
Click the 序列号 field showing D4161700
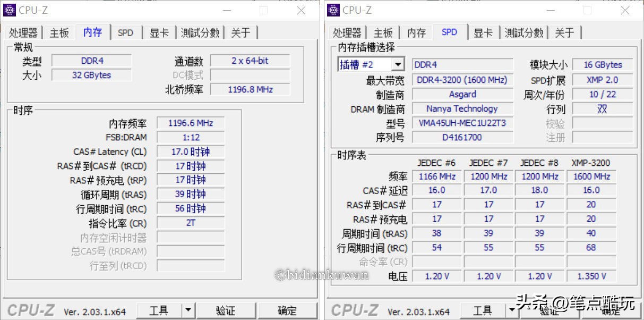click(461, 137)
